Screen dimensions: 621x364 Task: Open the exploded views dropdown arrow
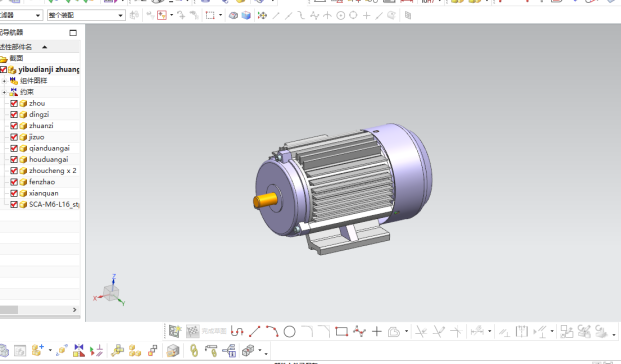pyautogui.click(x=260, y=351)
